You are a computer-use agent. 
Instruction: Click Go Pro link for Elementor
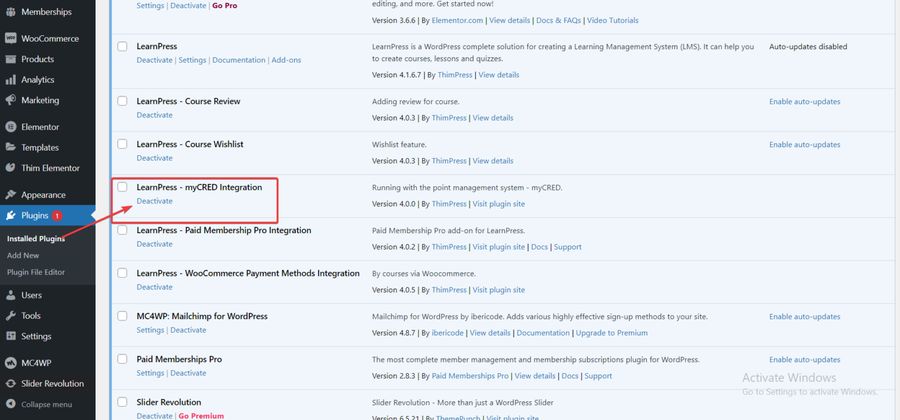[224, 6]
